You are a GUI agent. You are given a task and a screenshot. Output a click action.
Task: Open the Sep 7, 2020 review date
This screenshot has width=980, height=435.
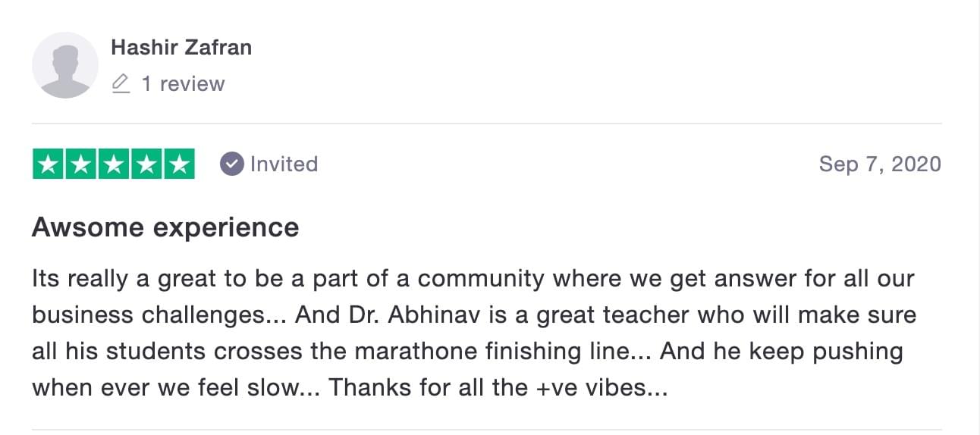point(880,164)
